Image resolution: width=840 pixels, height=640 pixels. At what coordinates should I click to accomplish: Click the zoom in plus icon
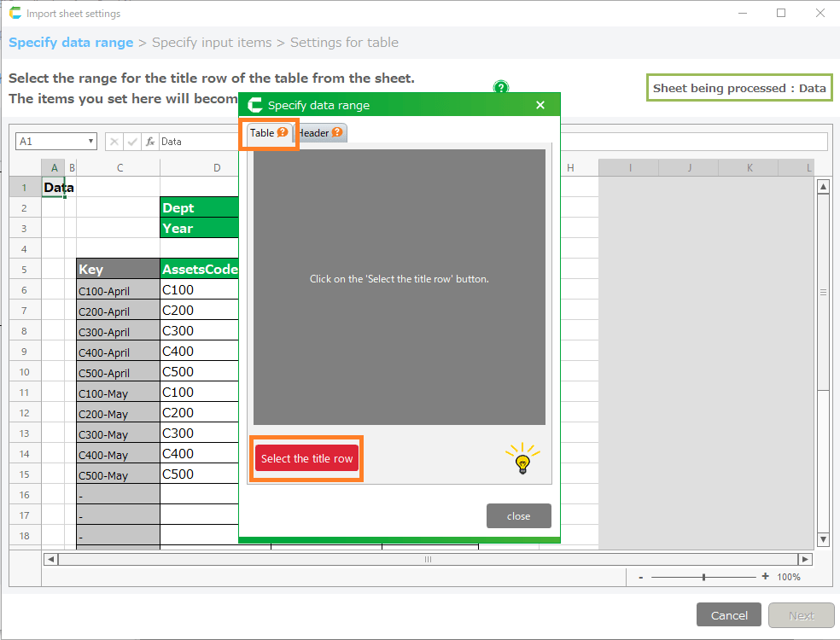[x=765, y=577]
